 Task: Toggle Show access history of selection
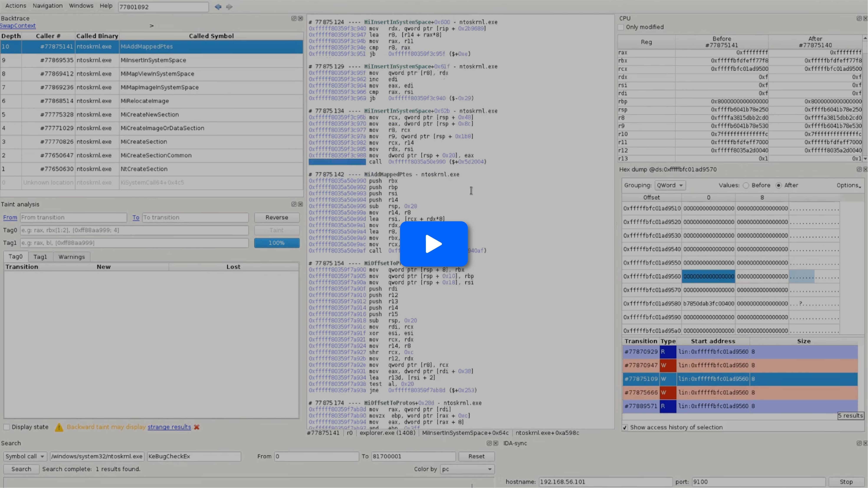click(x=625, y=427)
